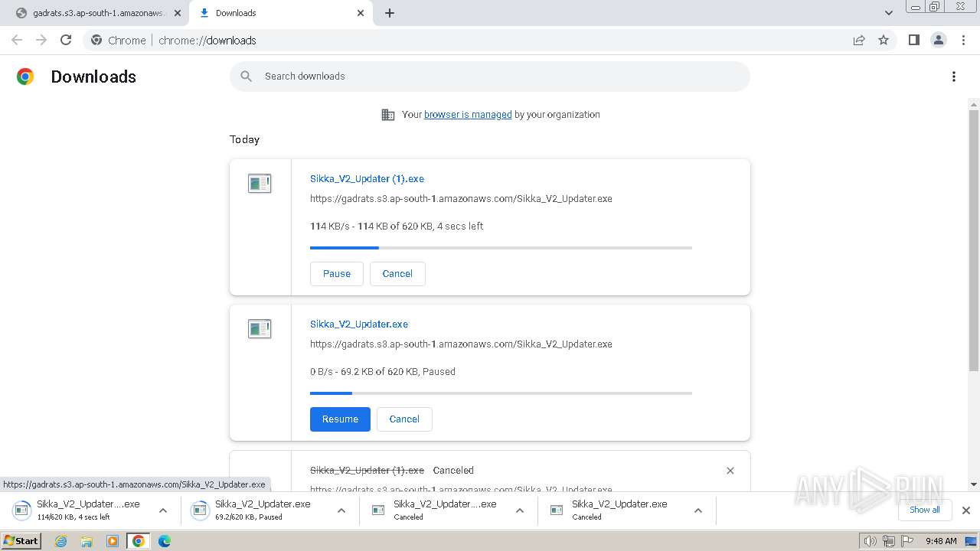Click the Chrome back navigation arrow

(x=17, y=41)
